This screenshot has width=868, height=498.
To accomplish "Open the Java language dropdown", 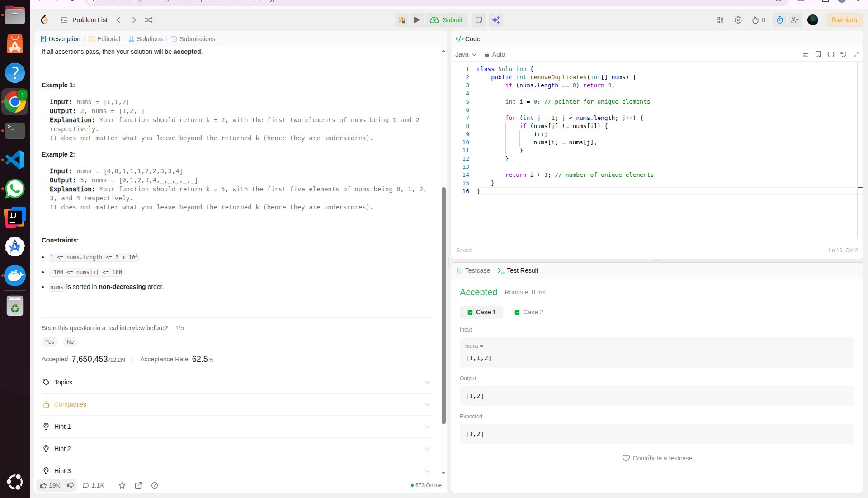I will (x=466, y=54).
